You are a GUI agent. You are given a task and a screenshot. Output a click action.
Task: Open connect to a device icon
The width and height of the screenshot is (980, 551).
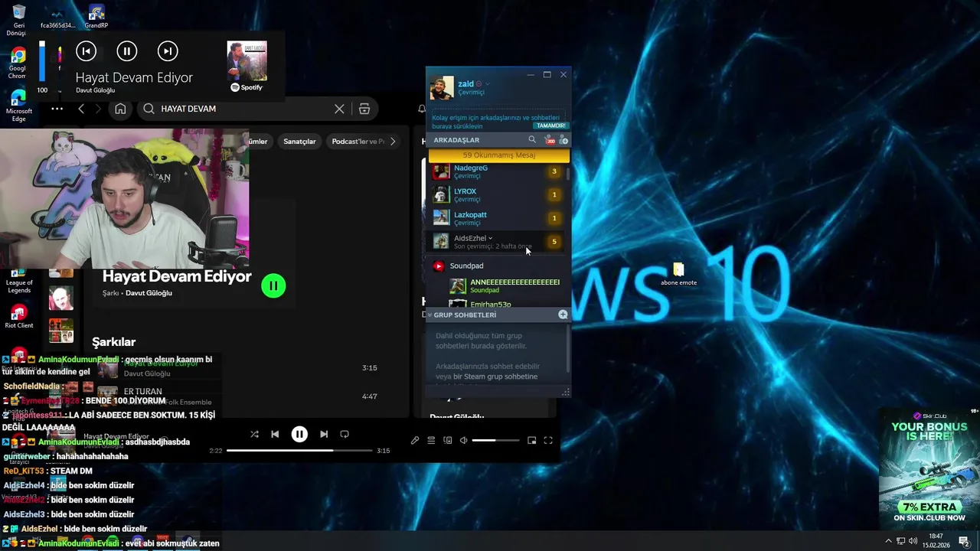tap(448, 440)
